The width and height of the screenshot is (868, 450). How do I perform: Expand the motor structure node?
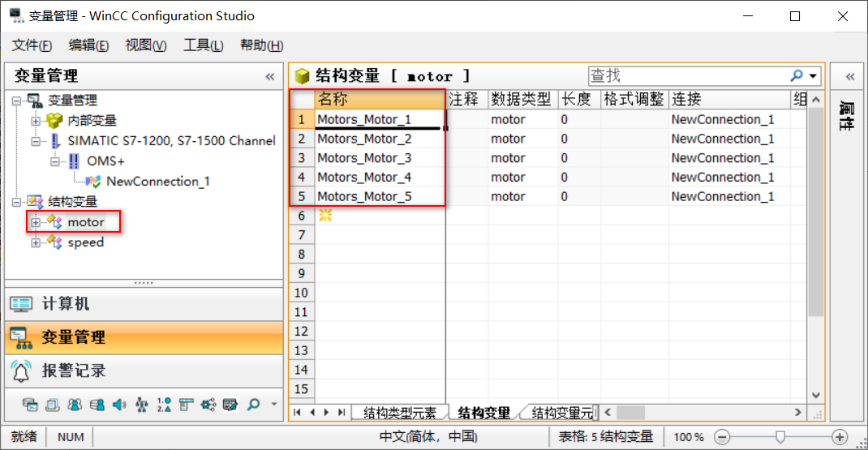(x=36, y=222)
